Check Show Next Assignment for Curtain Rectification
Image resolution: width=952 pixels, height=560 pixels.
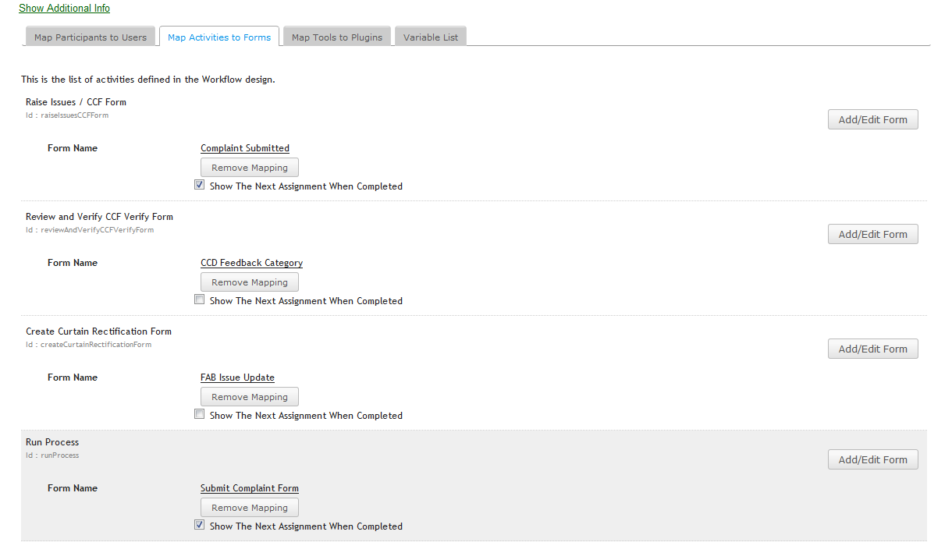pyautogui.click(x=200, y=414)
